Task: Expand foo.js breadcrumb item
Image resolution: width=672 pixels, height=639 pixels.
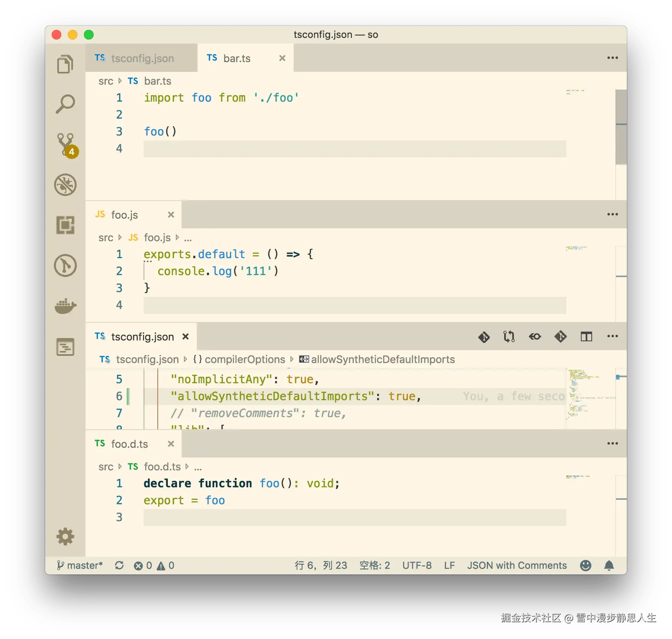Action: tap(150, 238)
